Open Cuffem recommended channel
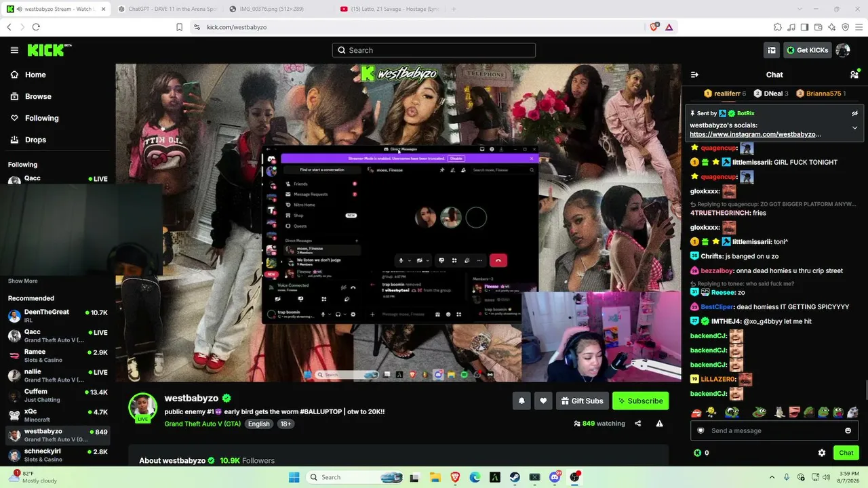Viewport: 868px width, 488px height. 57,394
